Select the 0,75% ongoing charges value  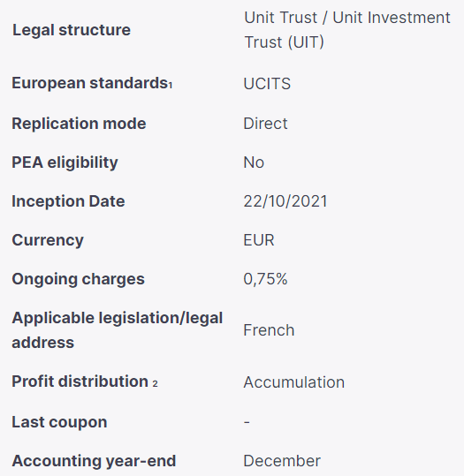click(x=265, y=279)
